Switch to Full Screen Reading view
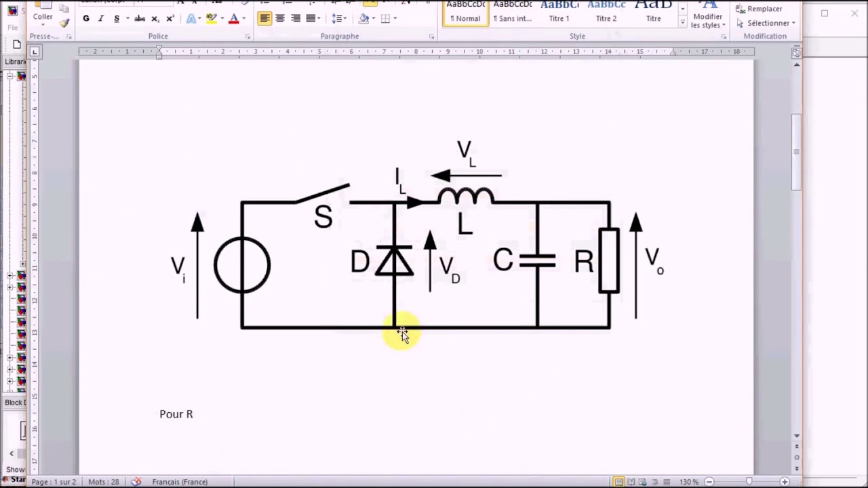Viewport: 868px width, 488px height. [x=632, y=482]
